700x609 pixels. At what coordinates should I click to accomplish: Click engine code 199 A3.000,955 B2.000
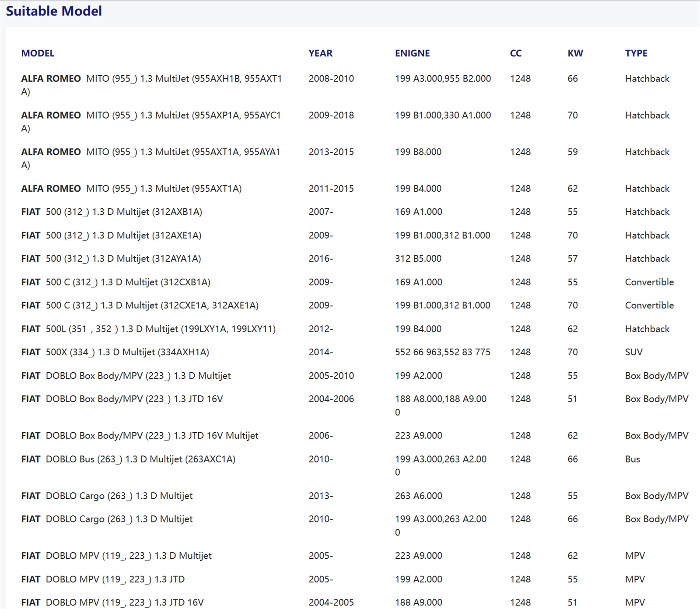click(443, 79)
